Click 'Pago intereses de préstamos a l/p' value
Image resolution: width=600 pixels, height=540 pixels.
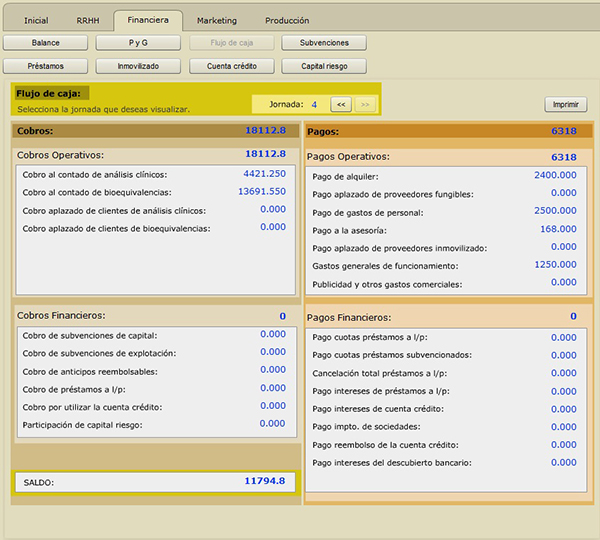pos(564,392)
